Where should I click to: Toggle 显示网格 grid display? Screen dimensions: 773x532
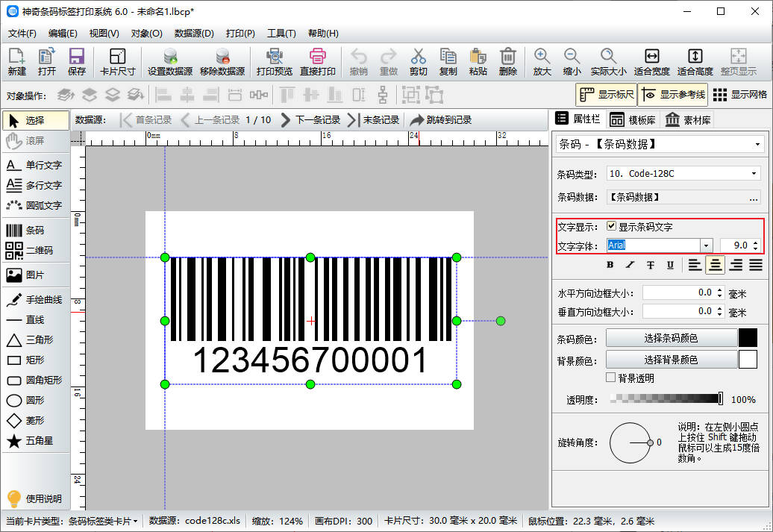(740, 95)
